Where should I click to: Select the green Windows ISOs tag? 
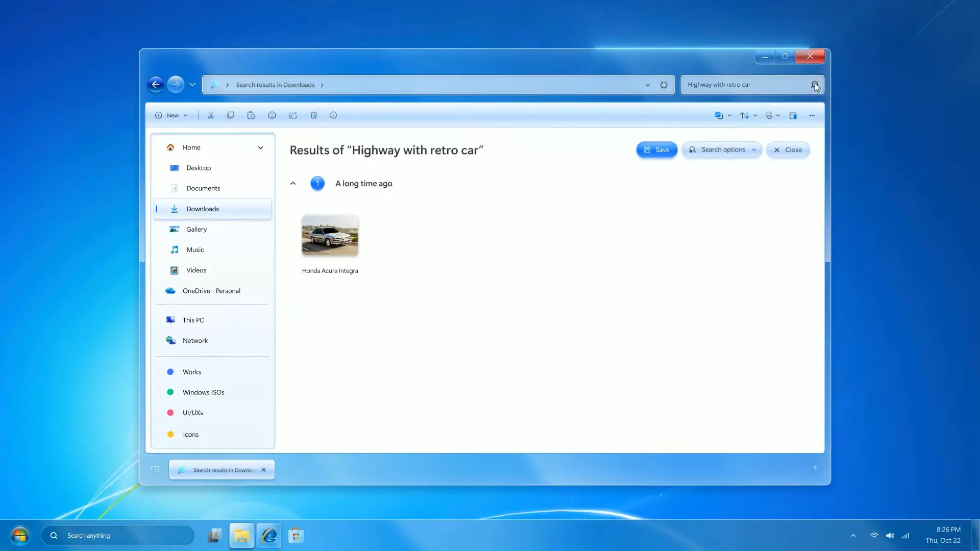[213, 392]
